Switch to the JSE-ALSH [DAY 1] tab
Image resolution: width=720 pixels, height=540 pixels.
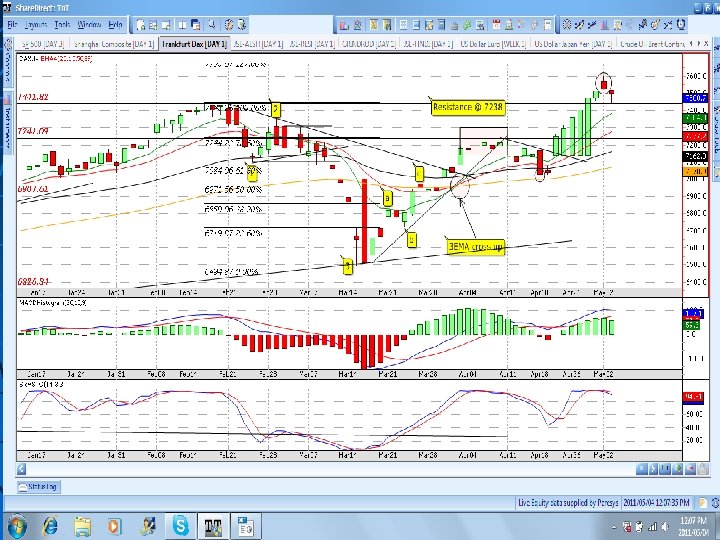pyautogui.click(x=258, y=44)
